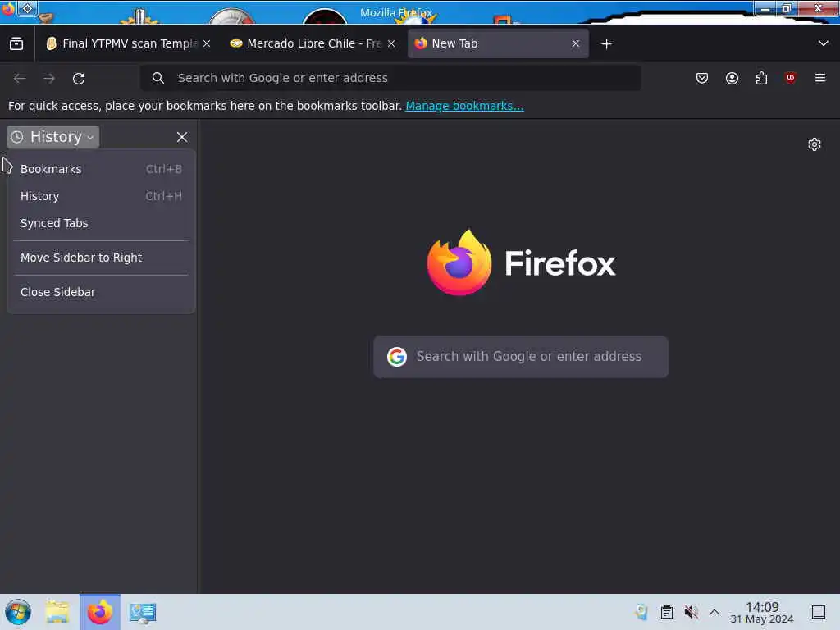The height and width of the screenshot is (630, 840).
Task: Click the Google G icon in search box
Action: coord(397,357)
